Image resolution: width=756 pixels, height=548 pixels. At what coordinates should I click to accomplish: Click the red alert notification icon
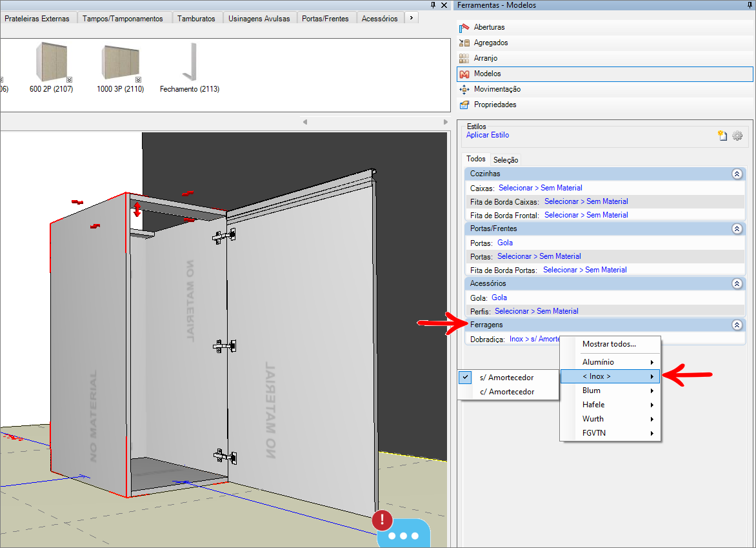[x=383, y=520]
